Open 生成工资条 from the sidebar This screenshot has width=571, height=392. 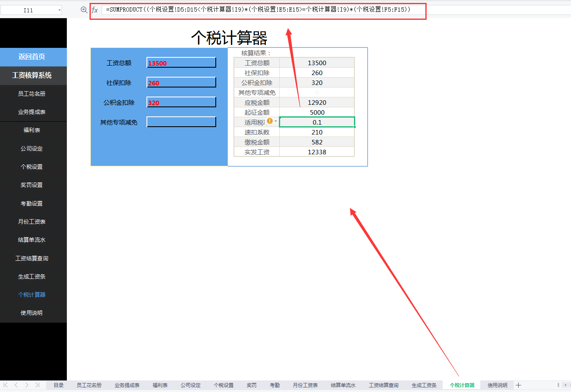pyautogui.click(x=33, y=276)
